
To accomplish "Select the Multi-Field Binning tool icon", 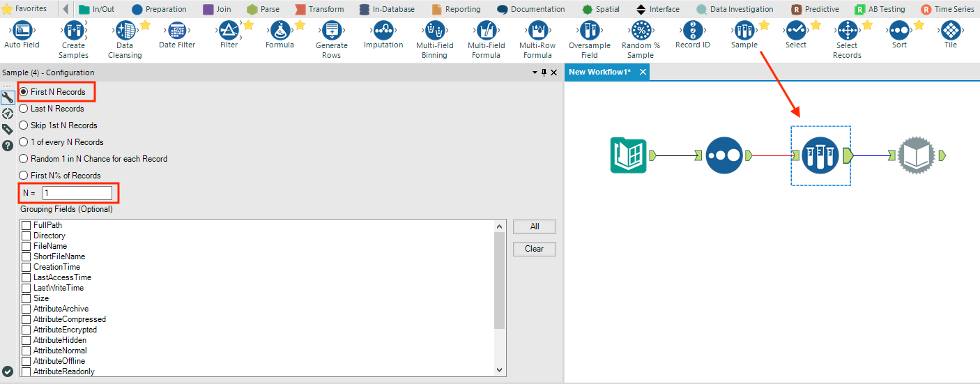I will (434, 29).
